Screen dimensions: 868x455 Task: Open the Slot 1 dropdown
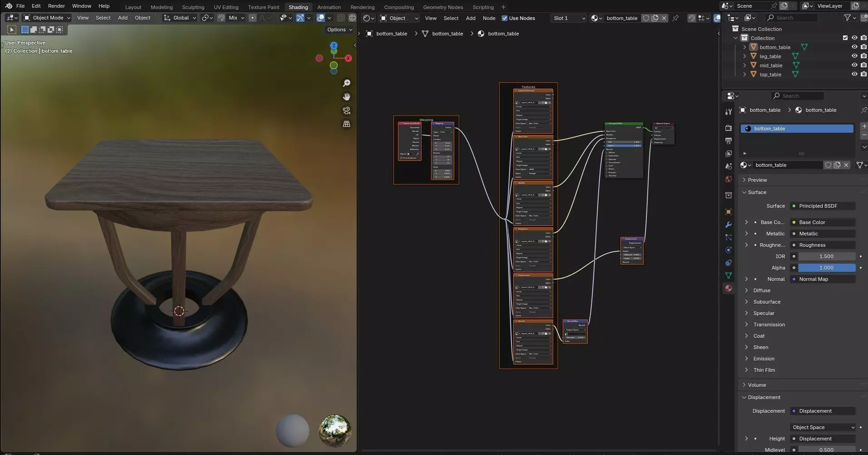(x=569, y=18)
